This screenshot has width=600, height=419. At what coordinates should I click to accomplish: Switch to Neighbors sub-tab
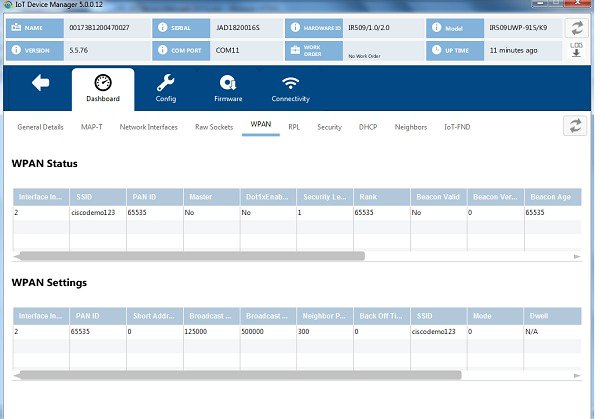click(411, 127)
